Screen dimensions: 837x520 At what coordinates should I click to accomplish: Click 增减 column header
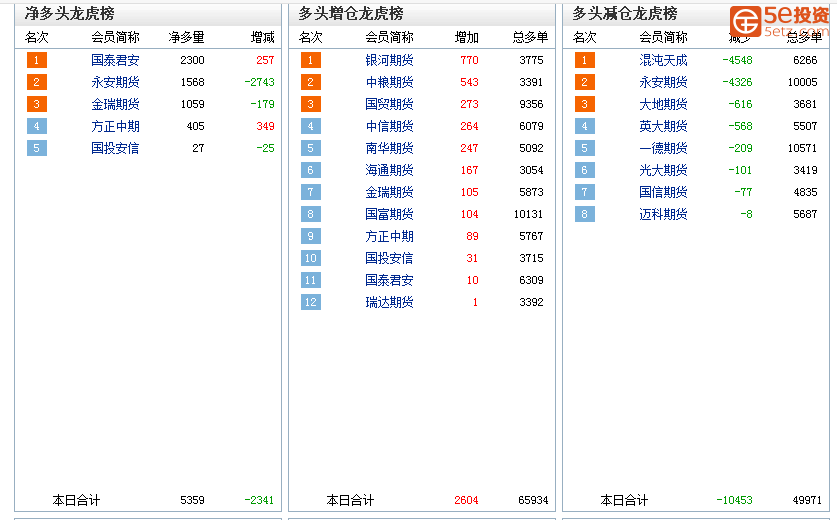click(263, 37)
